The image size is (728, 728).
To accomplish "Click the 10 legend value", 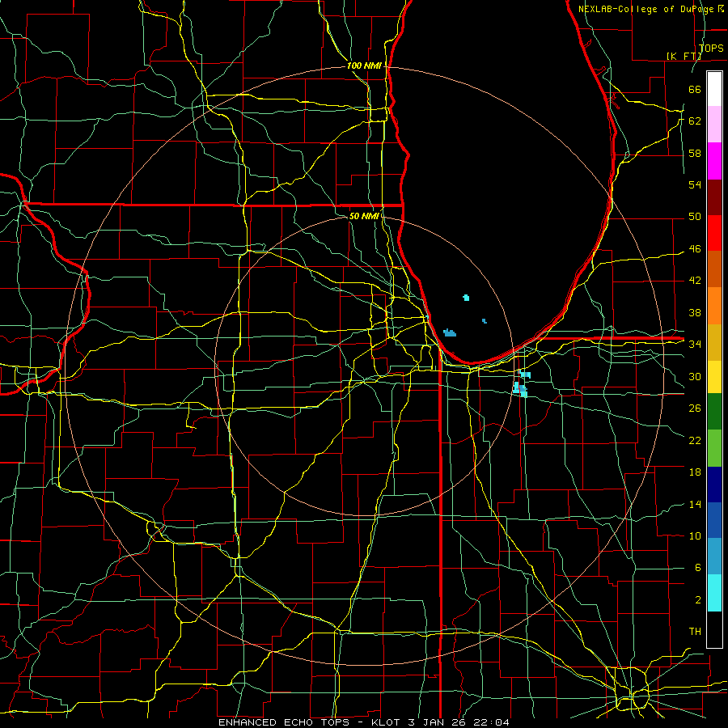I will (695, 536).
